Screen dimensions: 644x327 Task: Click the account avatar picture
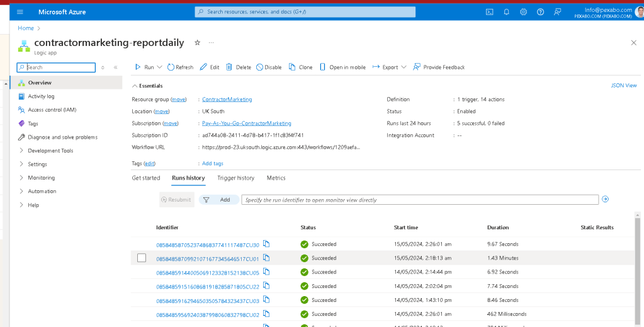tap(639, 12)
